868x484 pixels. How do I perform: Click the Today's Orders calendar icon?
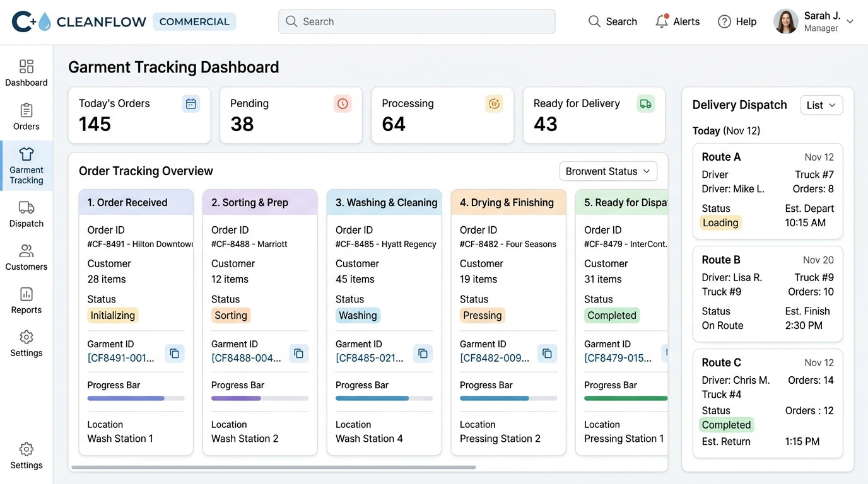(191, 104)
